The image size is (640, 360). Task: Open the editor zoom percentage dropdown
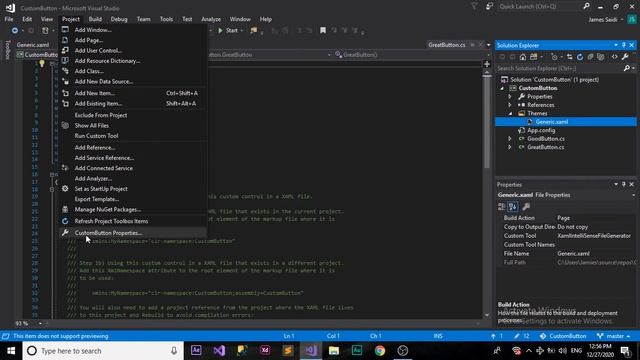pos(40,323)
